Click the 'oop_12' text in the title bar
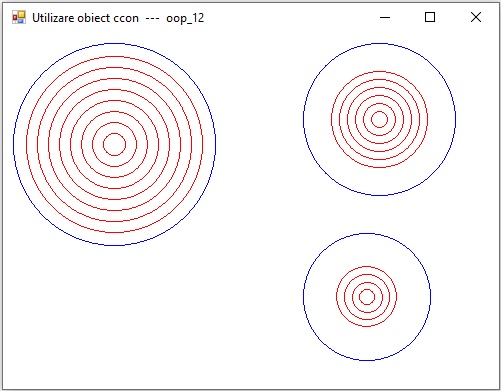The height and width of the screenshot is (391, 501). [x=185, y=18]
